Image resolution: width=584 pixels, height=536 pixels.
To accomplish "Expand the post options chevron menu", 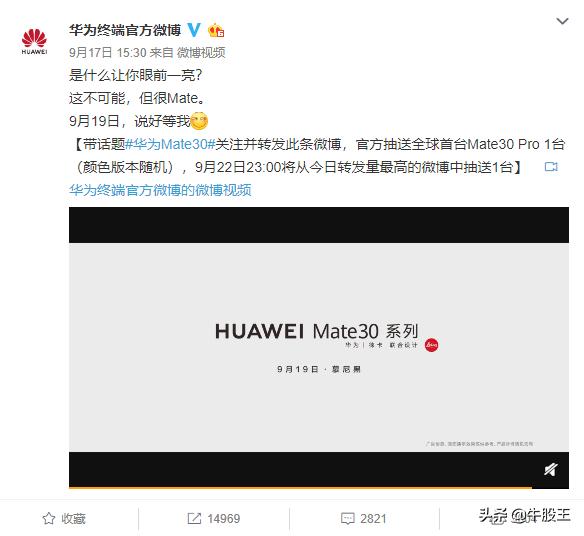I will 562,21.
